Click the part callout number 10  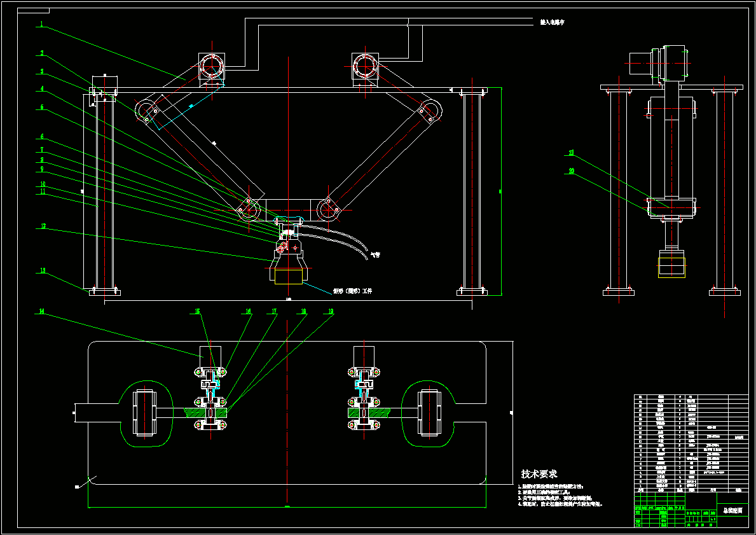[43, 184]
